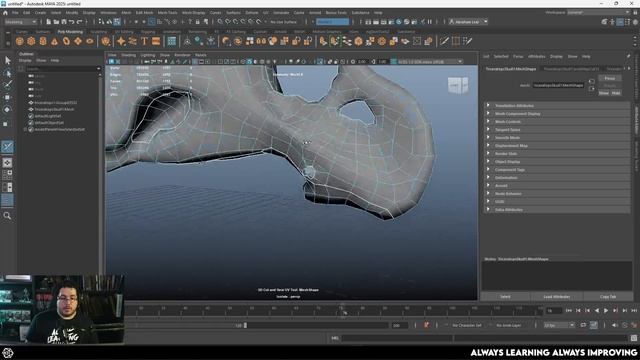Click the play forward button
This screenshot has width=640, height=360.
click(606, 311)
